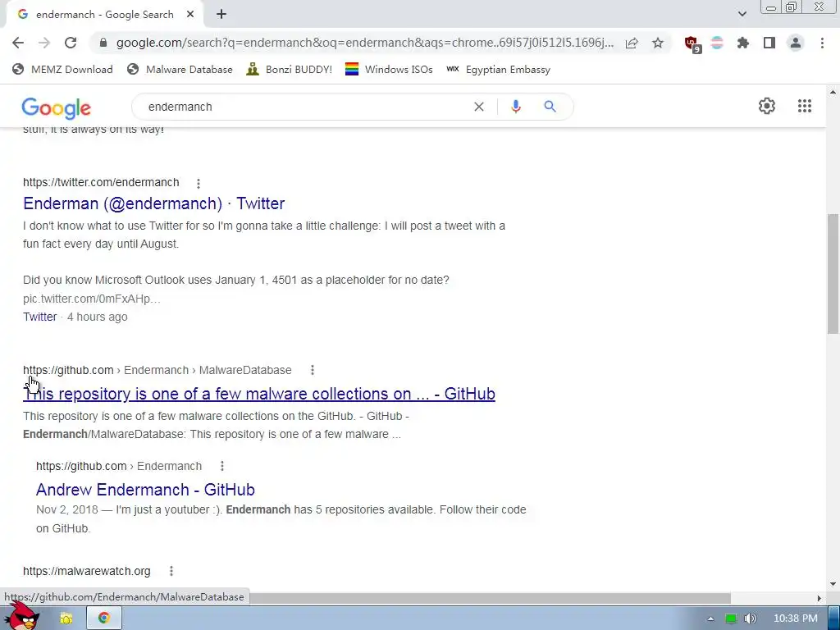840x630 pixels.
Task: Click the Chrome taskbar button
Action: pos(104,619)
